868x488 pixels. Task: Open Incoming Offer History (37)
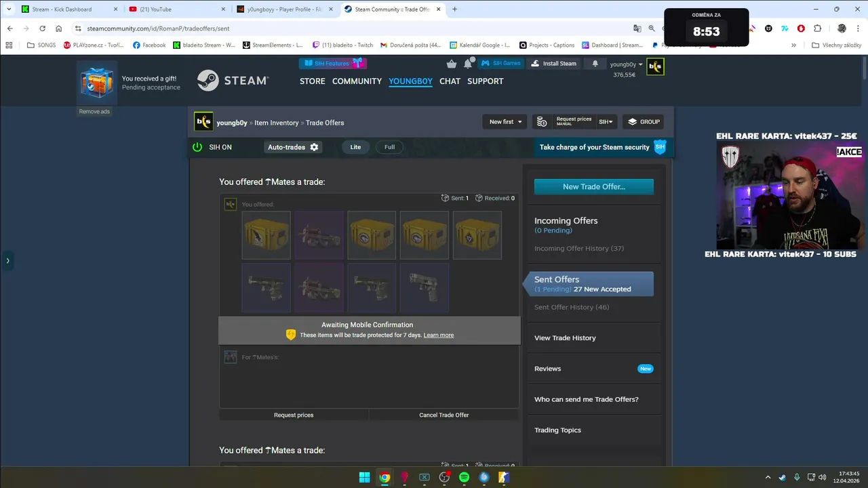[x=579, y=249]
